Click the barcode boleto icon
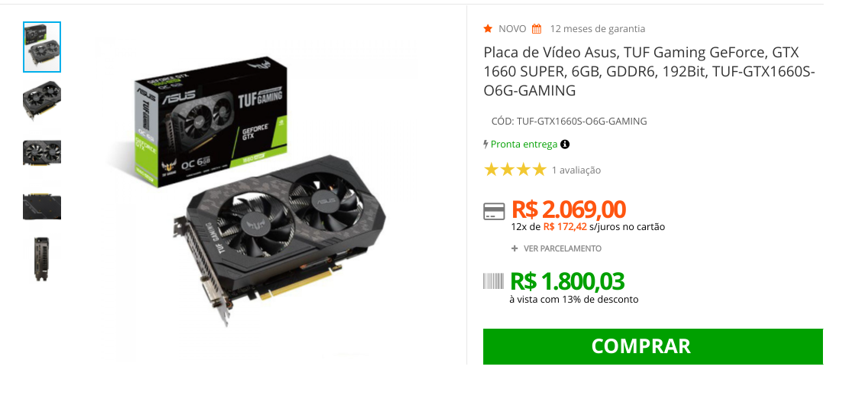Viewport: 868px width, 399px height. [493, 281]
